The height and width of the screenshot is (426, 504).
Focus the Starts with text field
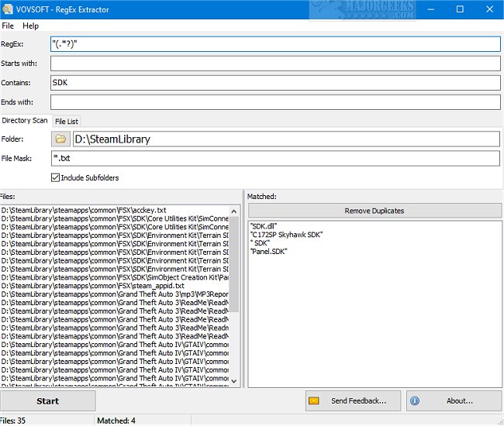click(x=274, y=64)
